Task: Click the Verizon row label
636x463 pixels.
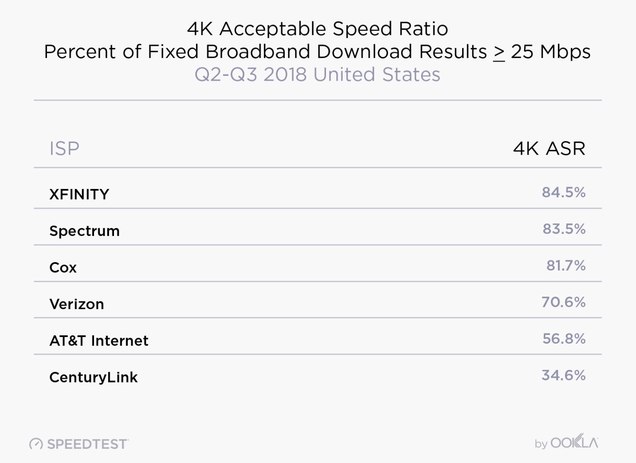Action: pyautogui.click(x=77, y=304)
